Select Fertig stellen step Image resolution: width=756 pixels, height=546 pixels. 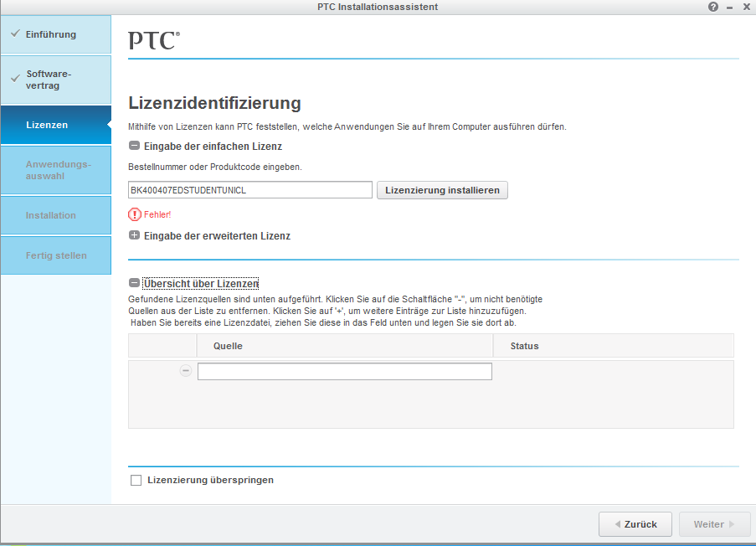[x=56, y=255]
